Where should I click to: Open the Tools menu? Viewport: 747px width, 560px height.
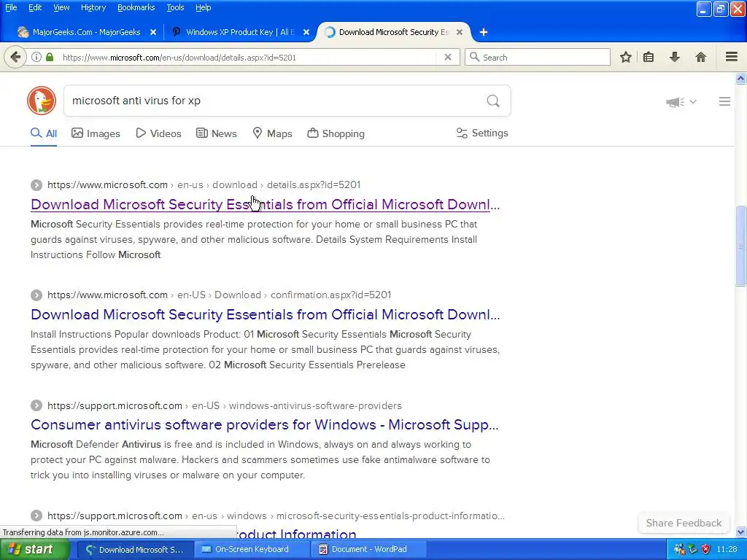click(175, 7)
